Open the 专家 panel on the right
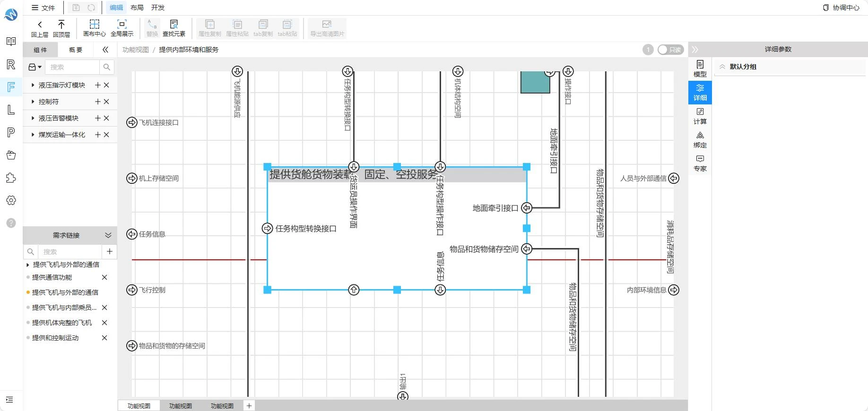Image resolution: width=868 pixels, height=411 pixels. point(700,163)
